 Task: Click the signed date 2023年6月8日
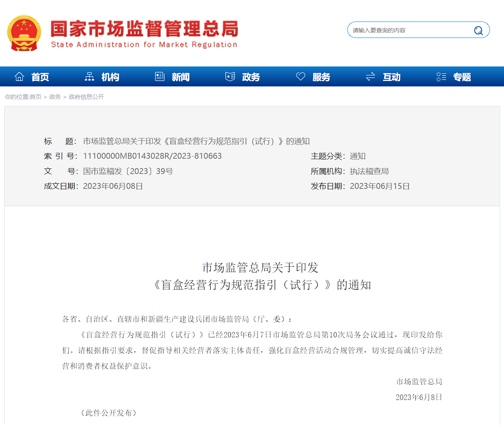tap(419, 397)
